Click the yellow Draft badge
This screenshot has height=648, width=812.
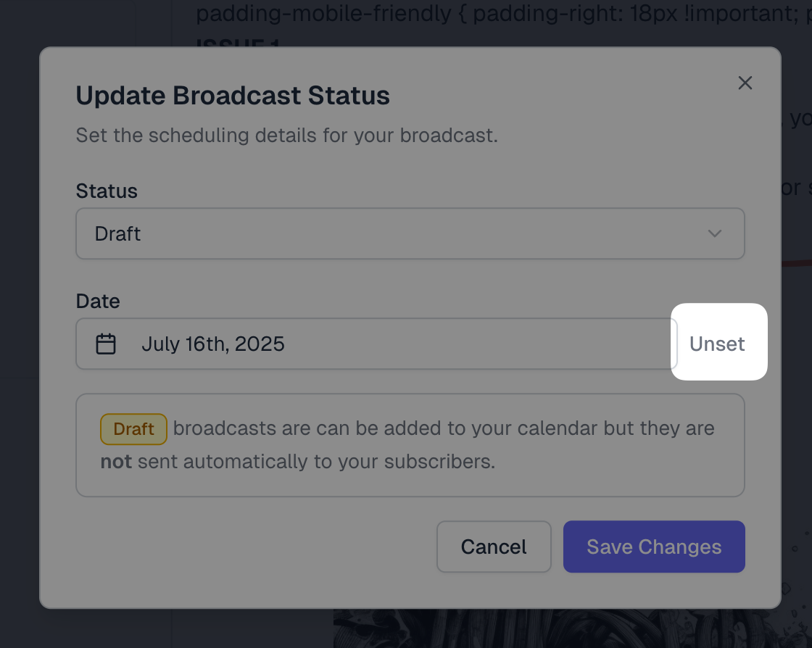click(x=133, y=429)
